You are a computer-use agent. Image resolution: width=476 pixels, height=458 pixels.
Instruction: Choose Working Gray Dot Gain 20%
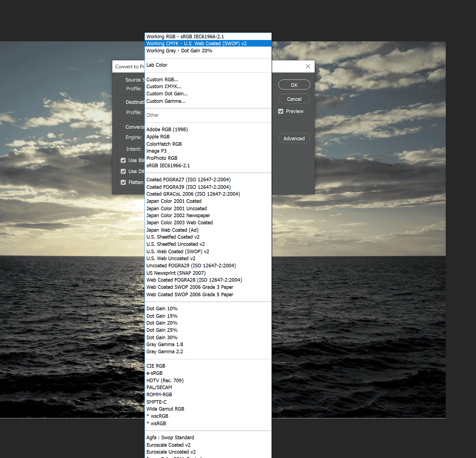click(x=179, y=51)
